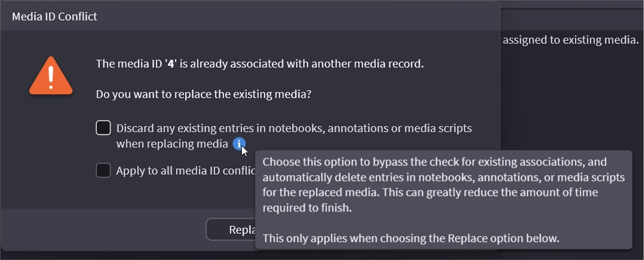Click tooltip line "for the replaced media"

(430, 192)
